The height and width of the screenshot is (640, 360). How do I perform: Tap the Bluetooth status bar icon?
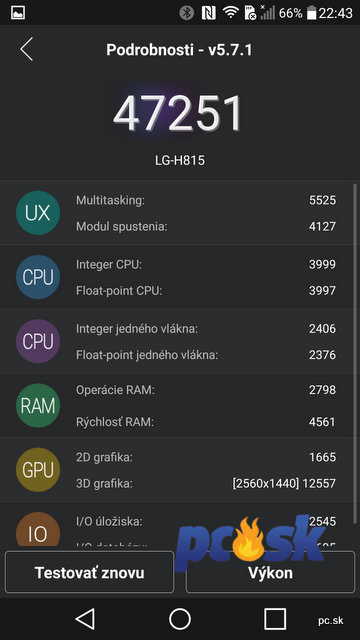tap(187, 13)
